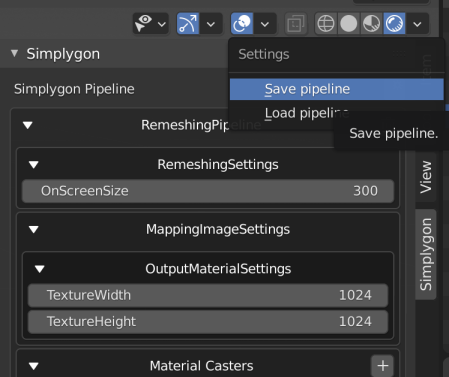This screenshot has height=377, width=449.
Task: Switch to Material Preview shading
Action: (371, 24)
